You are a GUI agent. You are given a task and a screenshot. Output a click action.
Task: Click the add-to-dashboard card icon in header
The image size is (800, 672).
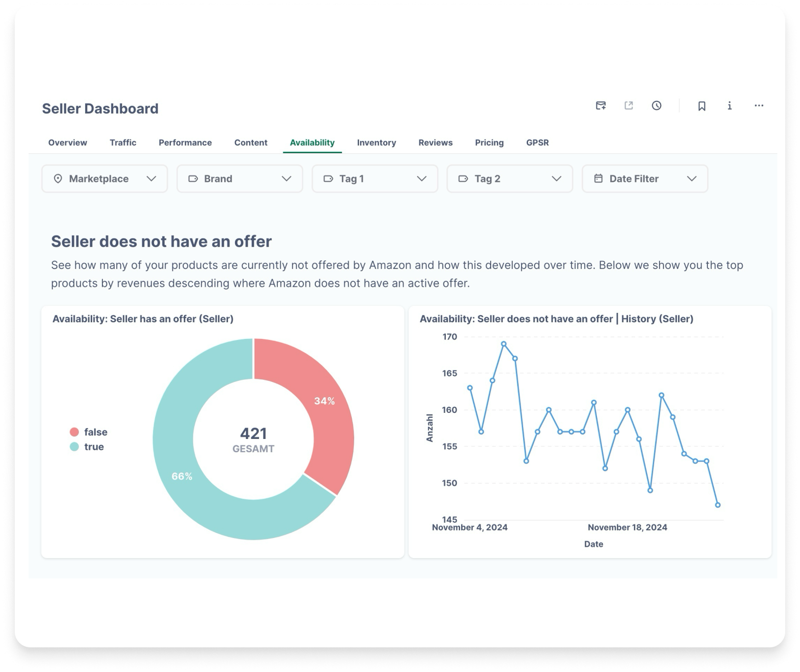click(600, 105)
